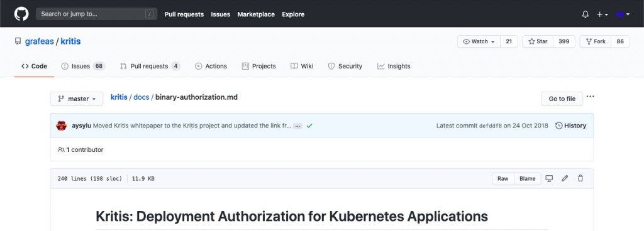Navigate to kritis breadcrumb root
This screenshot has height=231, width=644.
click(x=119, y=97)
